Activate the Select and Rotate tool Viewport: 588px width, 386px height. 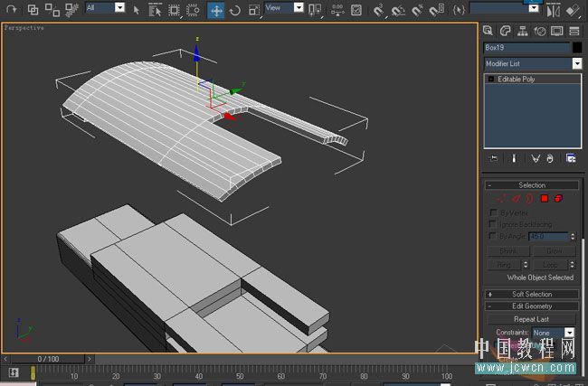point(235,11)
